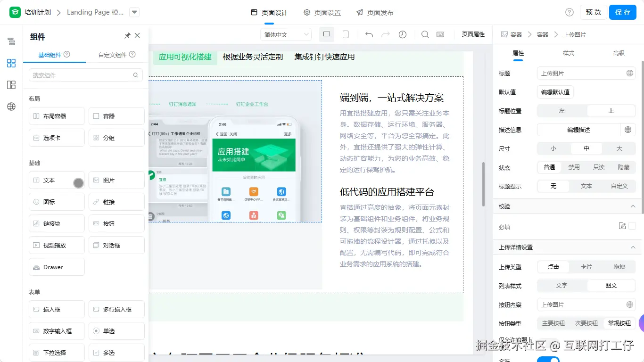
Task: Toggle the 多选 switch
Action: [548, 360]
